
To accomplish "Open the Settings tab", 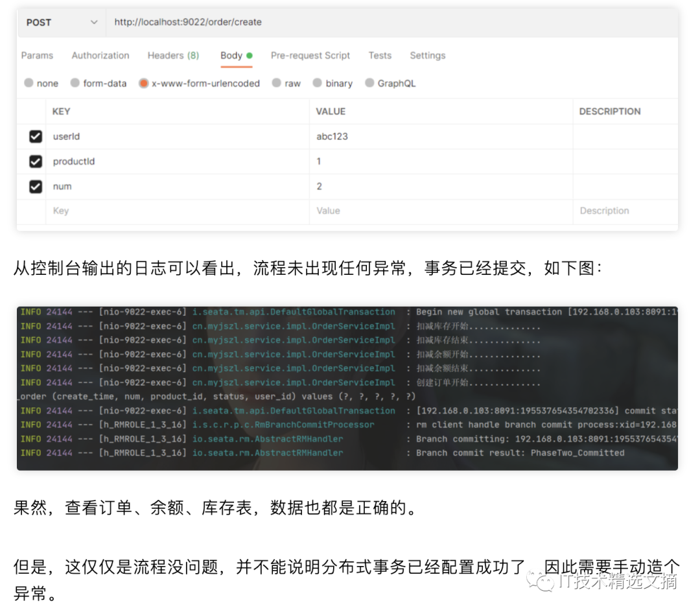I will (428, 55).
